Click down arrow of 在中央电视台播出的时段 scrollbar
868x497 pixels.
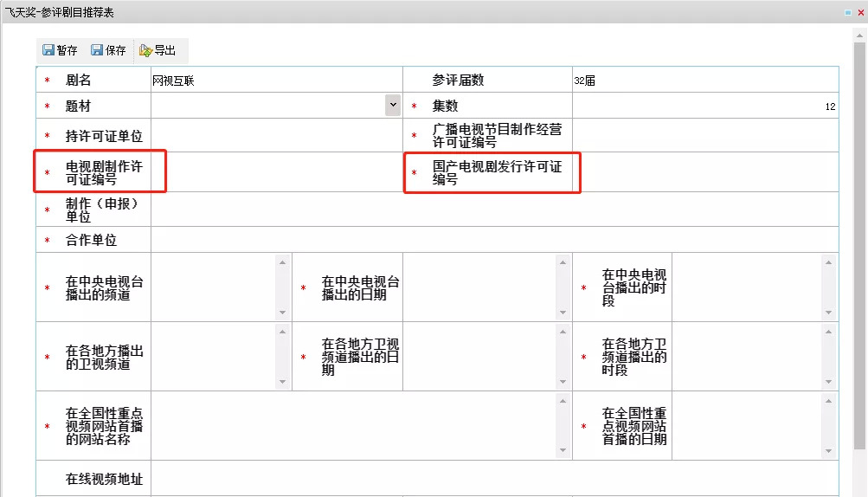coord(829,313)
